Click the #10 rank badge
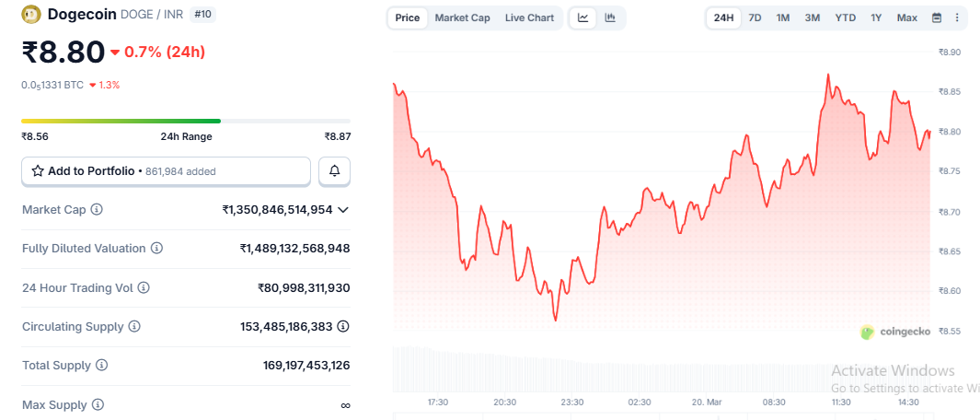The image size is (980, 420). (202, 15)
